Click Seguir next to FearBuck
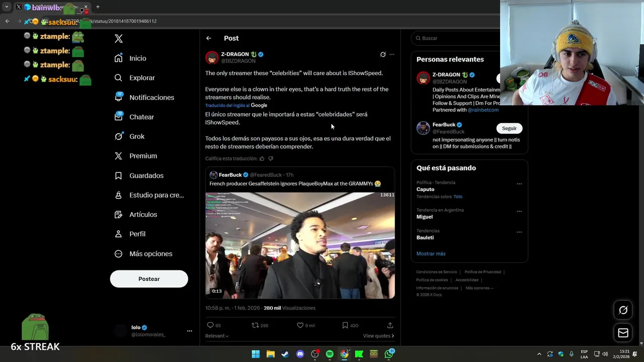644x362 pixels. point(509,128)
